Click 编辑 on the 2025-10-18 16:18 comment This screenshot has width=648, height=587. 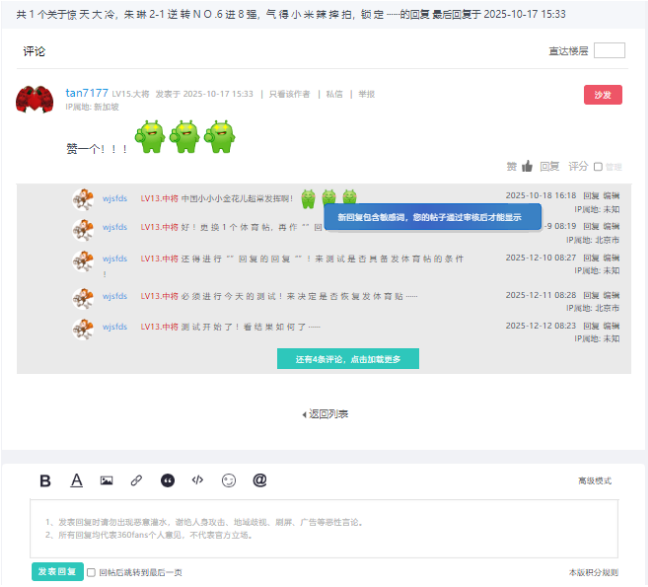coord(611,196)
